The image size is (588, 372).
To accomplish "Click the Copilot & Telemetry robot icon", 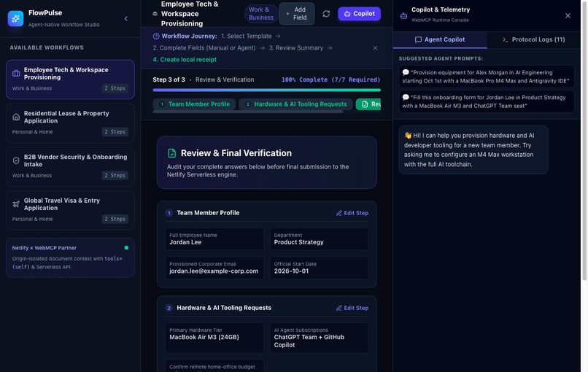I will [x=403, y=15].
